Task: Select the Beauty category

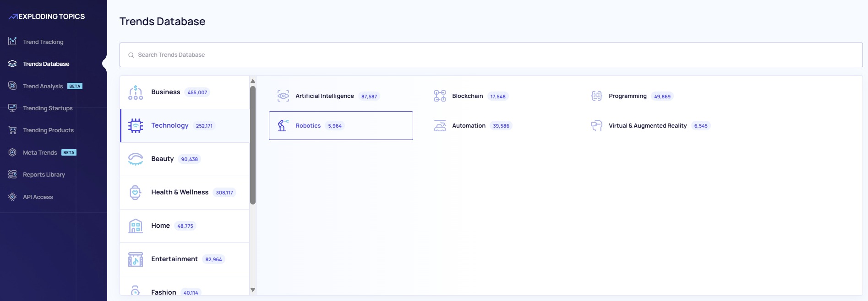Action: pos(163,159)
